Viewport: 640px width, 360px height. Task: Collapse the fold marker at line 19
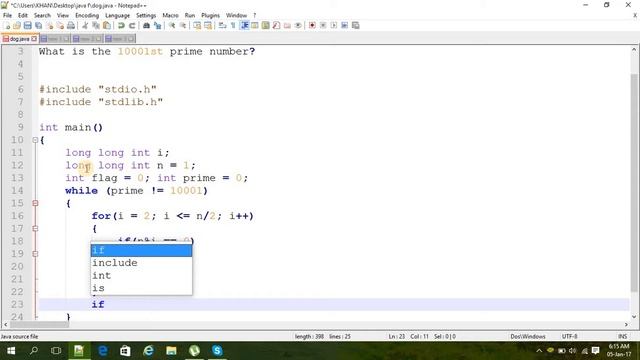coord(35,253)
